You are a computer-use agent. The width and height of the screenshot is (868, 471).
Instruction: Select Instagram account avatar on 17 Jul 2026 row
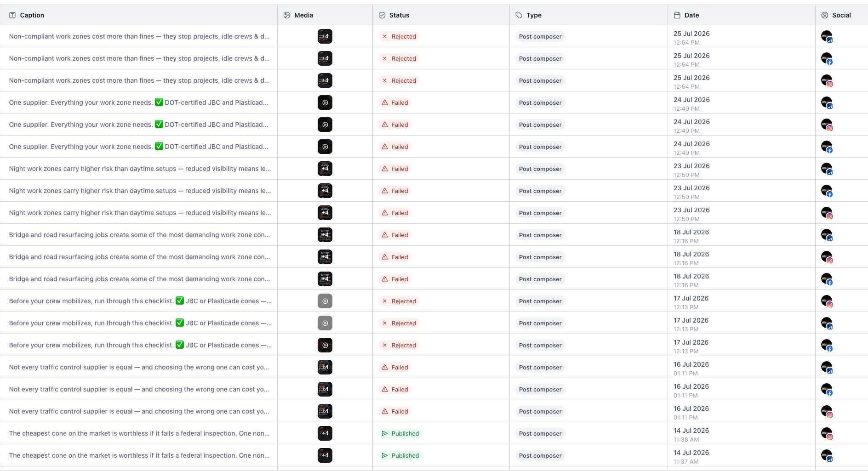click(827, 301)
